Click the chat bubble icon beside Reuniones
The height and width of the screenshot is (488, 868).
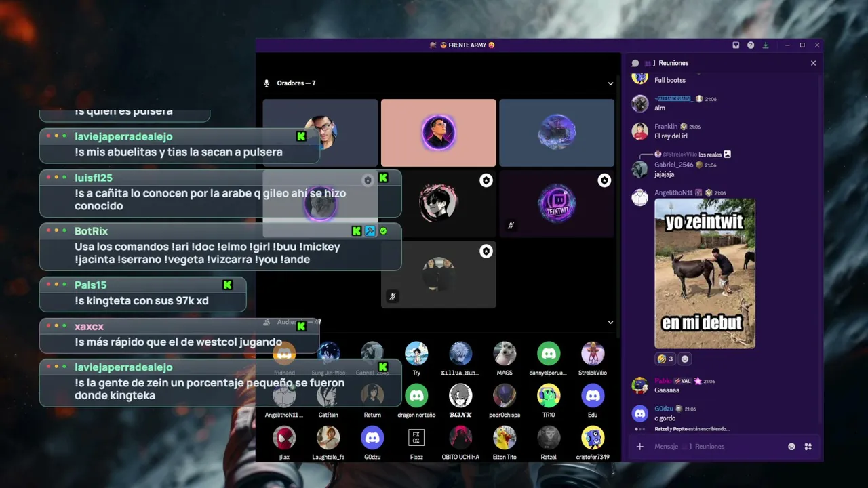[x=635, y=63]
